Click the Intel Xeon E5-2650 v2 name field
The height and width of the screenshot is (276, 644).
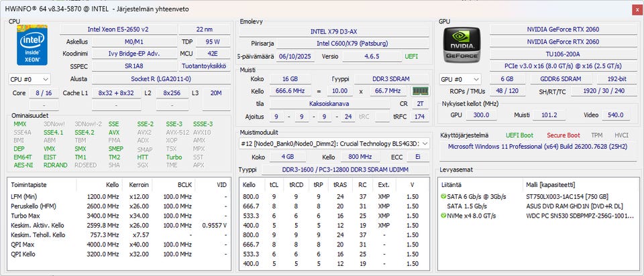pos(117,29)
